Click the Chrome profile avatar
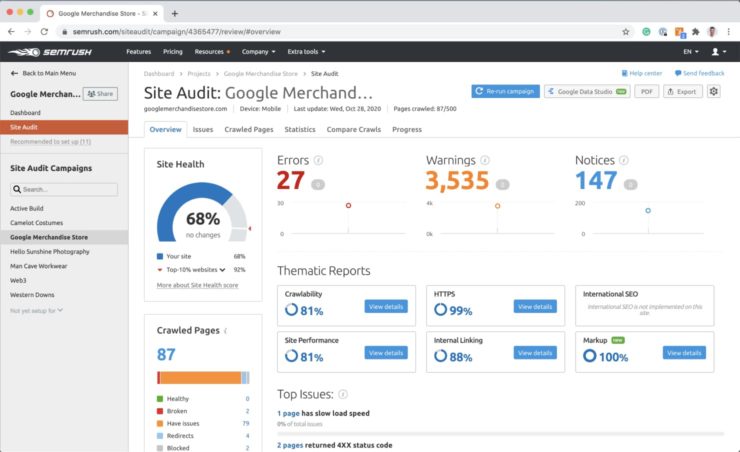 coord(712,32)
